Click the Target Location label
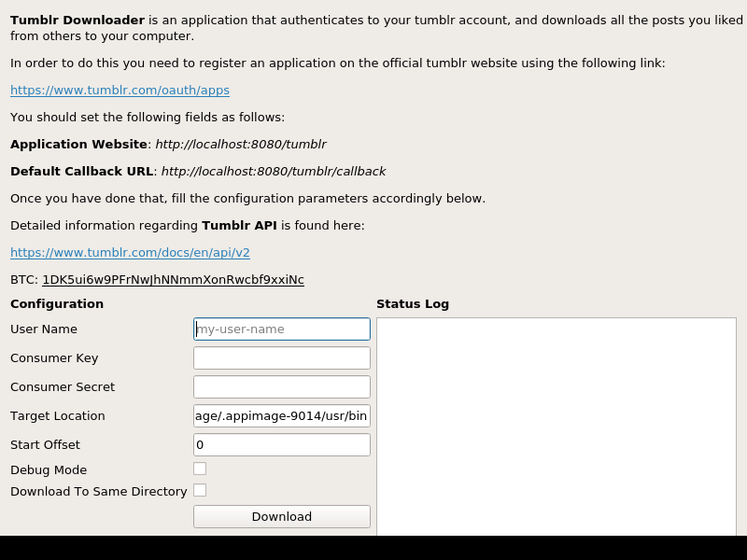The width and height of the screenshot is (747, 560). tap(58, 416)
